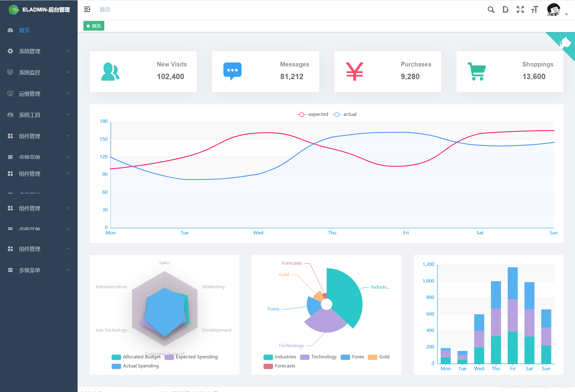Click the ELADMIN leaf logo
Screen dimensions: 575x392
(14, 10)
